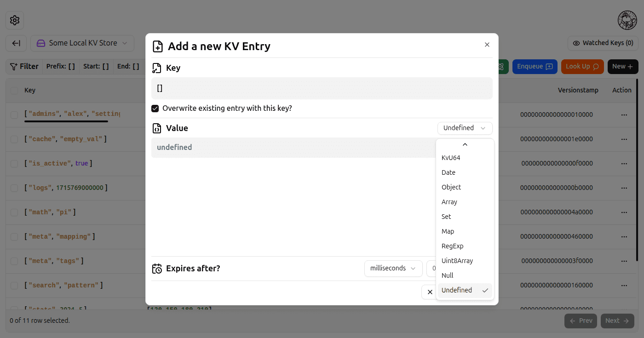Open actions menu for versionstamp 00000000000000160000

(624, 285)
